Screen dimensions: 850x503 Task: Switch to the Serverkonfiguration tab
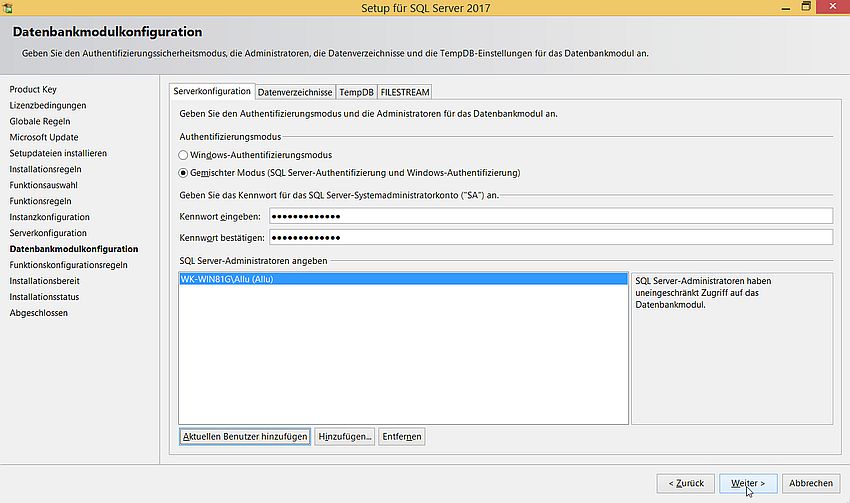pyautogui.click(x=212, y=91)
